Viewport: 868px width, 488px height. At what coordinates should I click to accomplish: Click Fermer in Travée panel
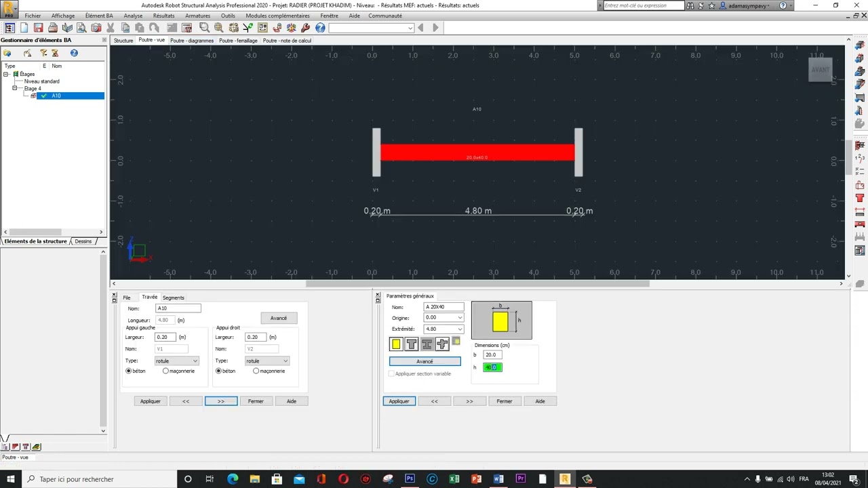click(256, 401)
